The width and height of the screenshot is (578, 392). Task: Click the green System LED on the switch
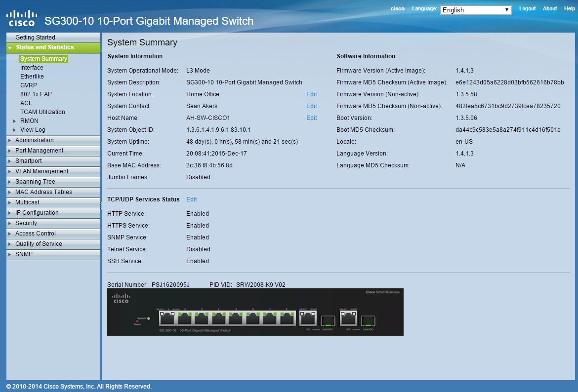click(x=149, y=318)
